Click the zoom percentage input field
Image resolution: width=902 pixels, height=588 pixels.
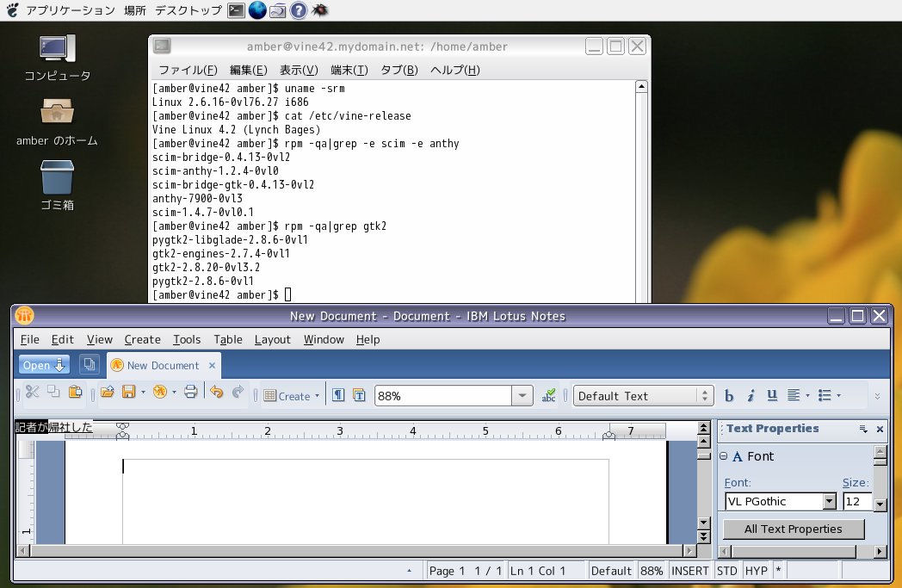pos(443,396)
